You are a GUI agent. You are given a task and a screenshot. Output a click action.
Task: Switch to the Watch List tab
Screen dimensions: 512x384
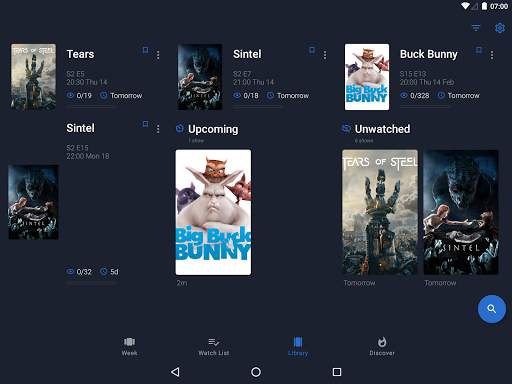pyautogui.click(x=214, y=346)
